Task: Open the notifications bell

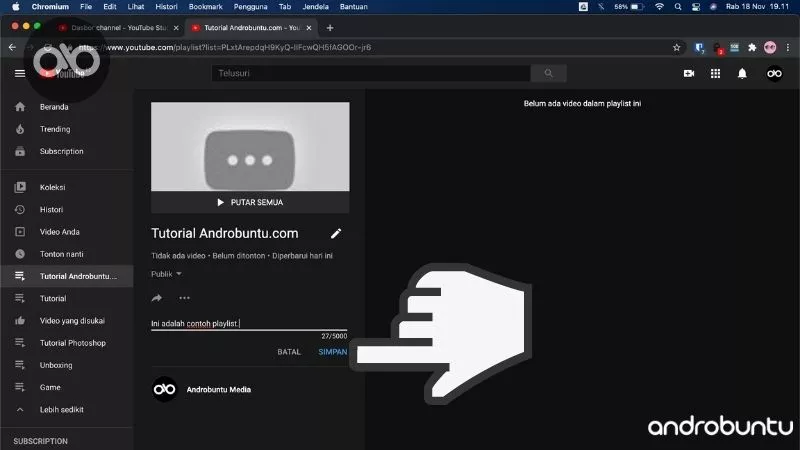Action: tap(742, 73)
